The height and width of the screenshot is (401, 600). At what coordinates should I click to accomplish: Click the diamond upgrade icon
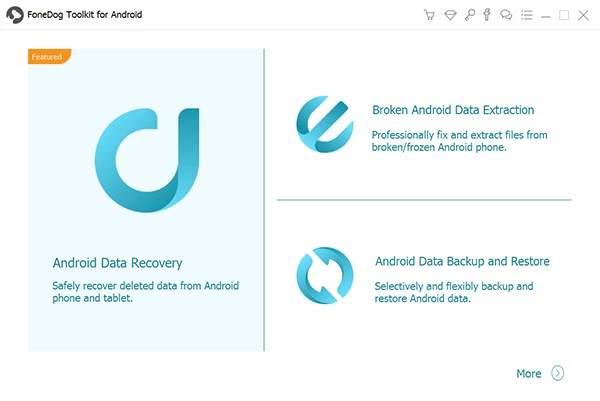click(x=450, y=15)
